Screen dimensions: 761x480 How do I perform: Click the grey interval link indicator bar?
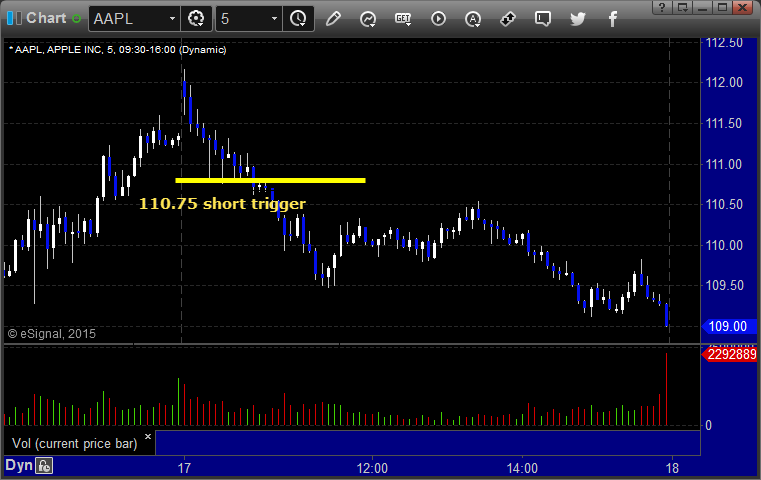(19, 18)
